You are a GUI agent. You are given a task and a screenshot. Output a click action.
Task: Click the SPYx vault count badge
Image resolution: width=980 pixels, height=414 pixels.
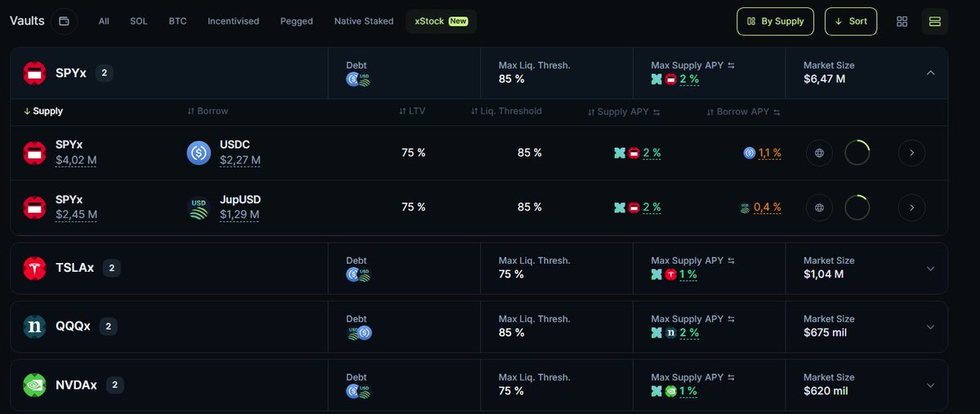[105, 73]
